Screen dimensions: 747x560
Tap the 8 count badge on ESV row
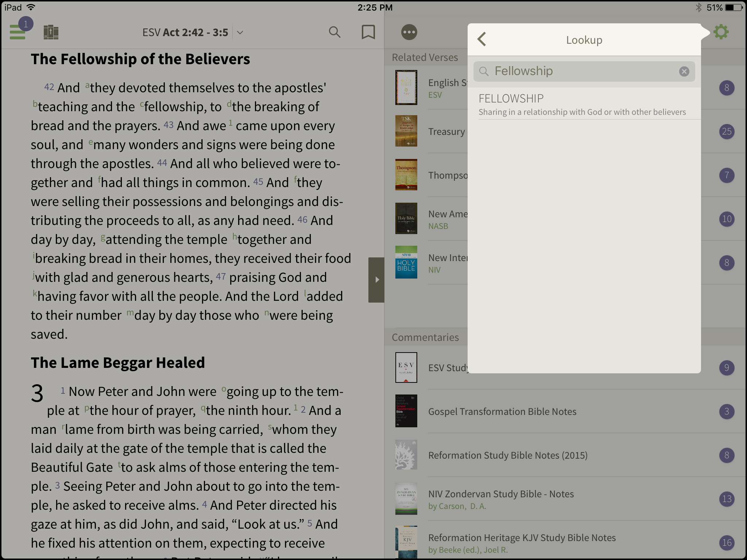[727, 87]
